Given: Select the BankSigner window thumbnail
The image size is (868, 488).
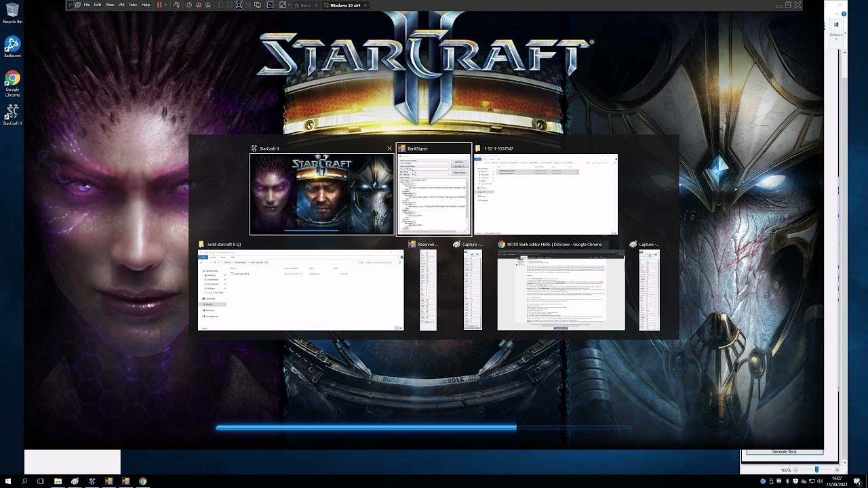Looking at the screenshot, I should click(434, 195).
